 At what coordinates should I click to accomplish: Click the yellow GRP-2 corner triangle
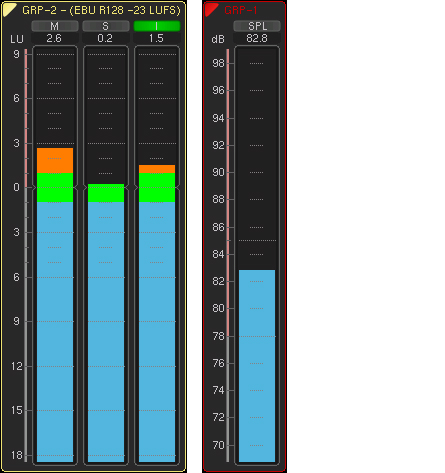[8, 9]
